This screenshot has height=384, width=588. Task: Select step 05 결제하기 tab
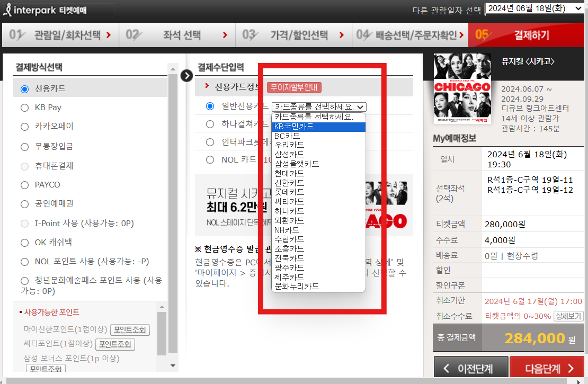527,35
